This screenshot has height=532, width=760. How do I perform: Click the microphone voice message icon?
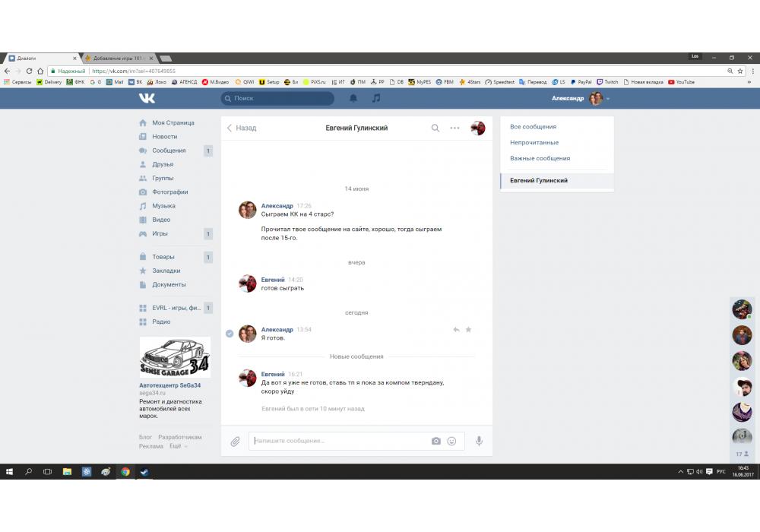479,441
